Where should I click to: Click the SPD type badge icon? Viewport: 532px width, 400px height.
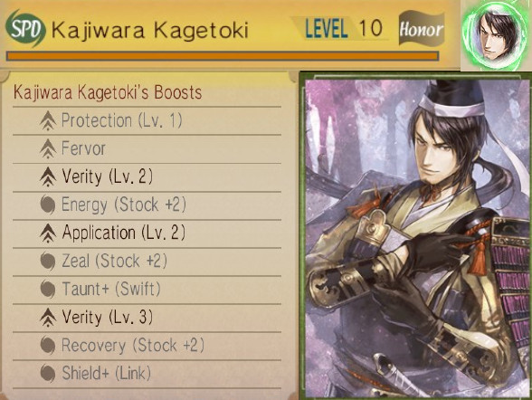click(x=25, y=28)
